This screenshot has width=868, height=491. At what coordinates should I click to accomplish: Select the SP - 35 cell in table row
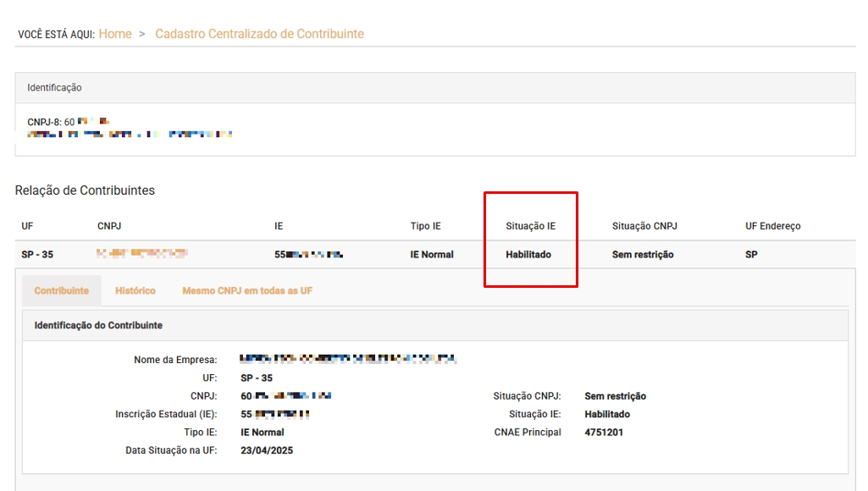tap(37, 254)
